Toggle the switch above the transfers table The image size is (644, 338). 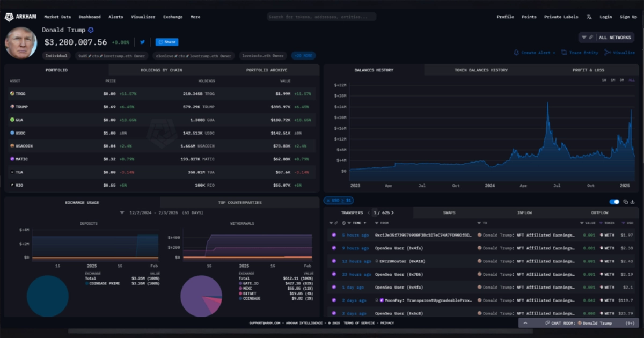coord(614,202)
